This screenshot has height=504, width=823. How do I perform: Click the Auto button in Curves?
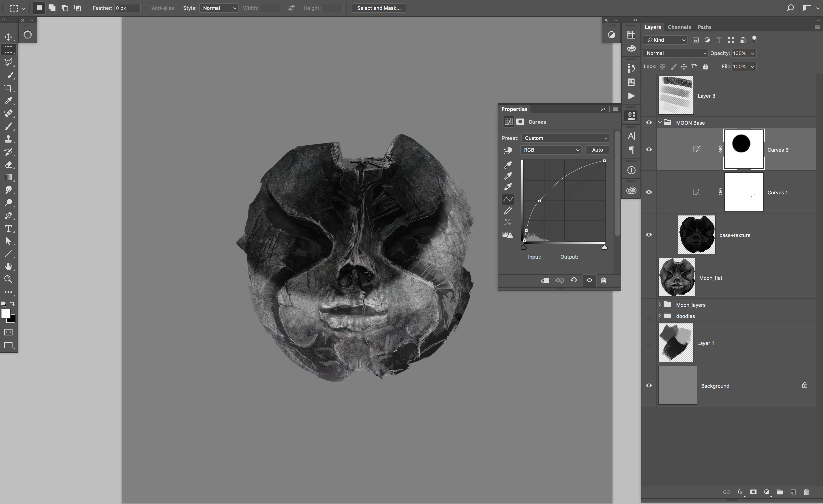(x=597, y=150)
